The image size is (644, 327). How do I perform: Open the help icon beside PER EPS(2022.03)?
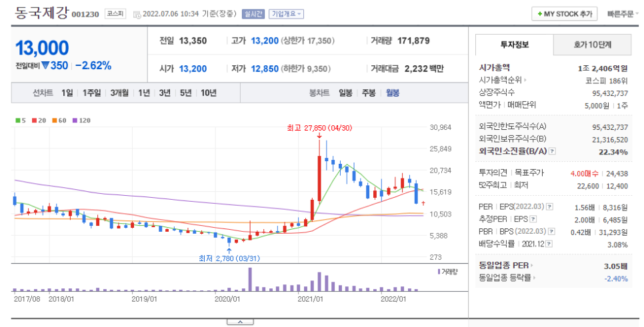point(549,206)
